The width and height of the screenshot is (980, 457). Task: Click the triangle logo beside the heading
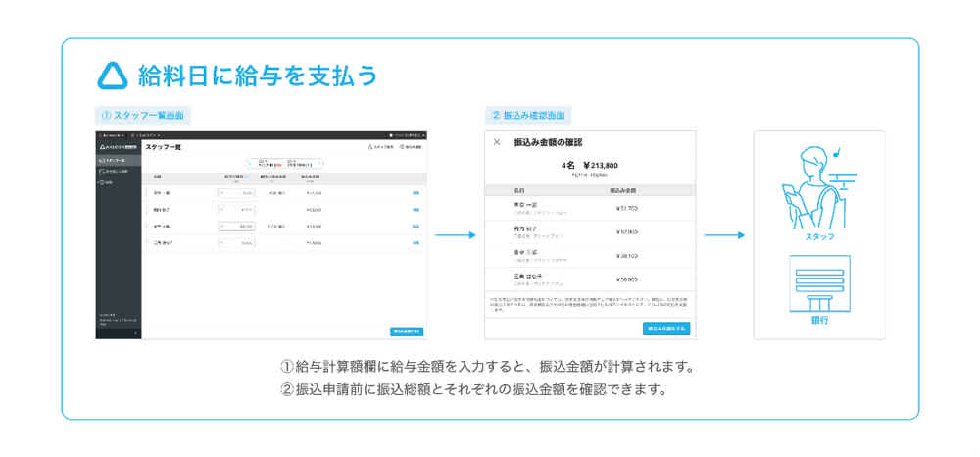point(116,76)
